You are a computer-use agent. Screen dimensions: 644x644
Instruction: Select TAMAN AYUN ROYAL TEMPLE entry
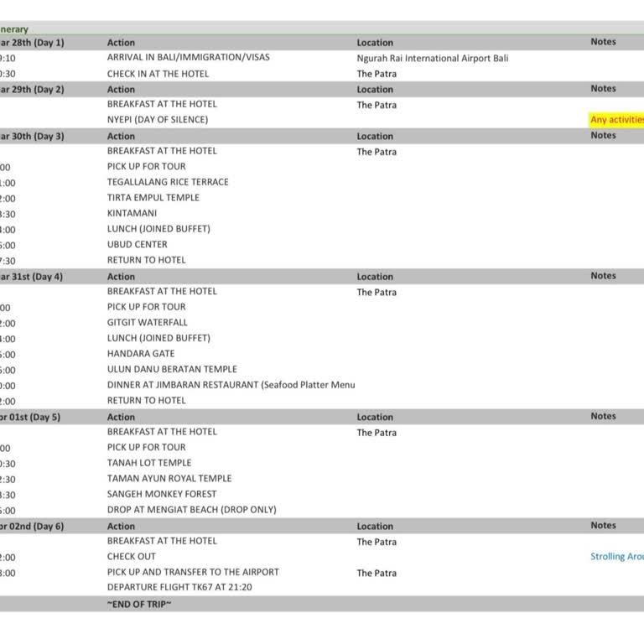coord(169,479)
